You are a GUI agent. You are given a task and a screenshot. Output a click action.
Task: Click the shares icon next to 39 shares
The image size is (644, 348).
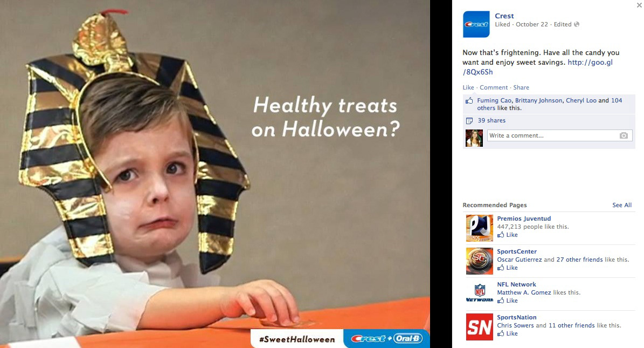click(469, 120)
